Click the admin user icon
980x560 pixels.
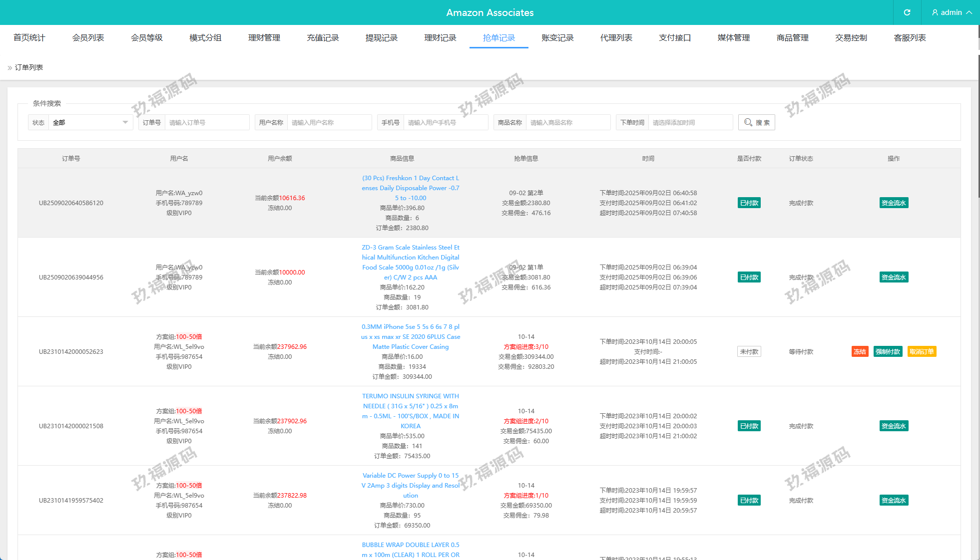(x=935, y=12)
